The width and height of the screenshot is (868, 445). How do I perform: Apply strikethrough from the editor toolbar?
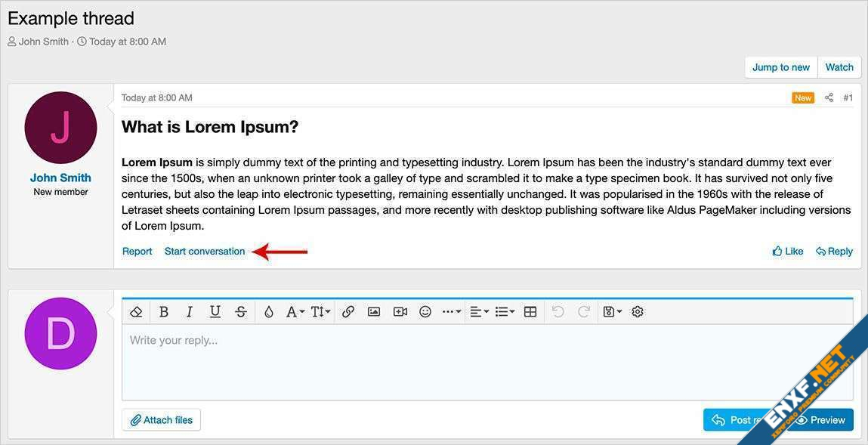[241, 311]
